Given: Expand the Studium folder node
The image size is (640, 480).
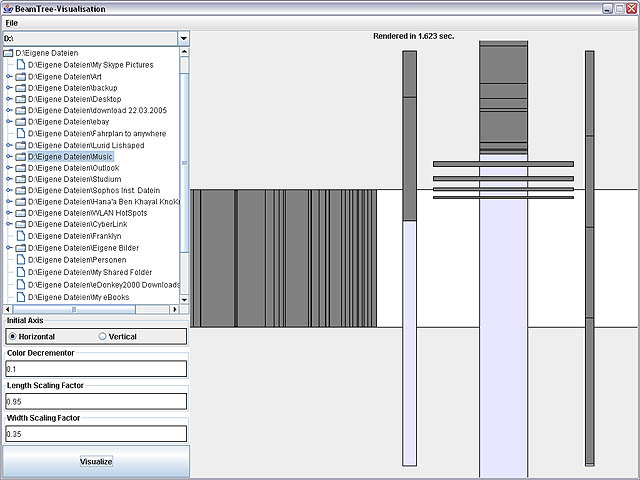Looking at the screenshot, I should pos(9,179).
